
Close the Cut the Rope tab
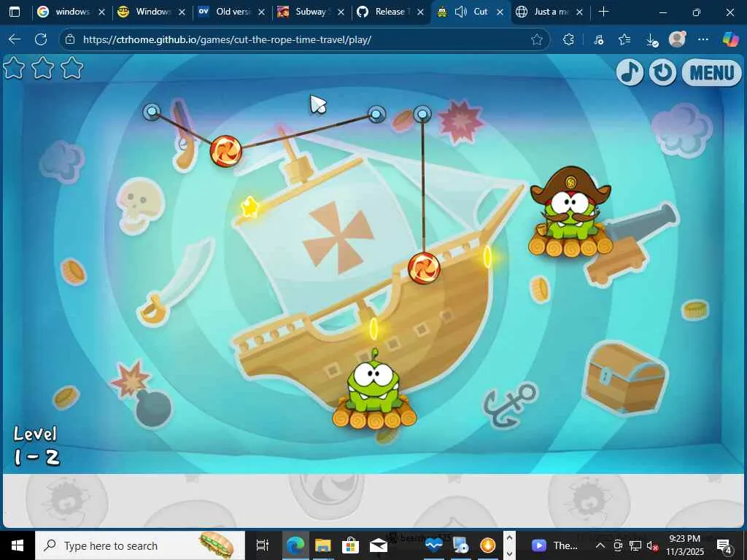[x=500, y=12]
